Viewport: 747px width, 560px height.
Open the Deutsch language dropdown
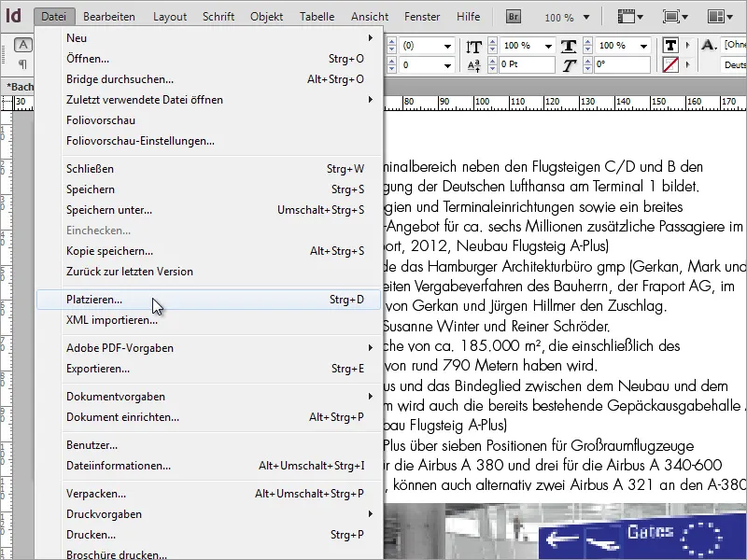[x=733, y=65]
